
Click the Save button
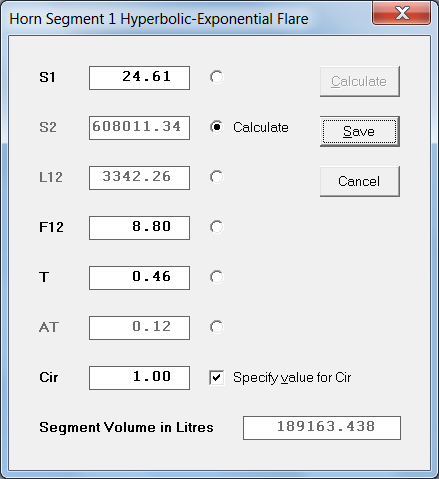click(x=360, y=131)
